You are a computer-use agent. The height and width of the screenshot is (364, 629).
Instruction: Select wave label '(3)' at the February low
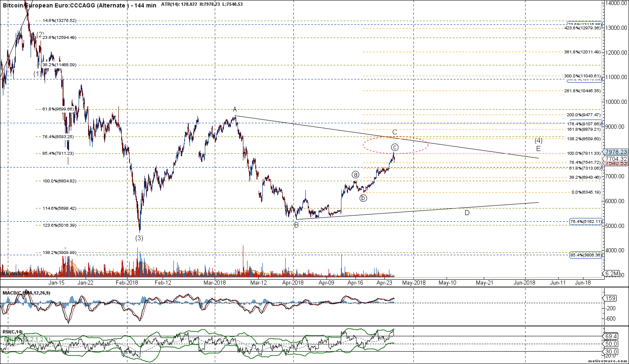click(x=139, y=238)
